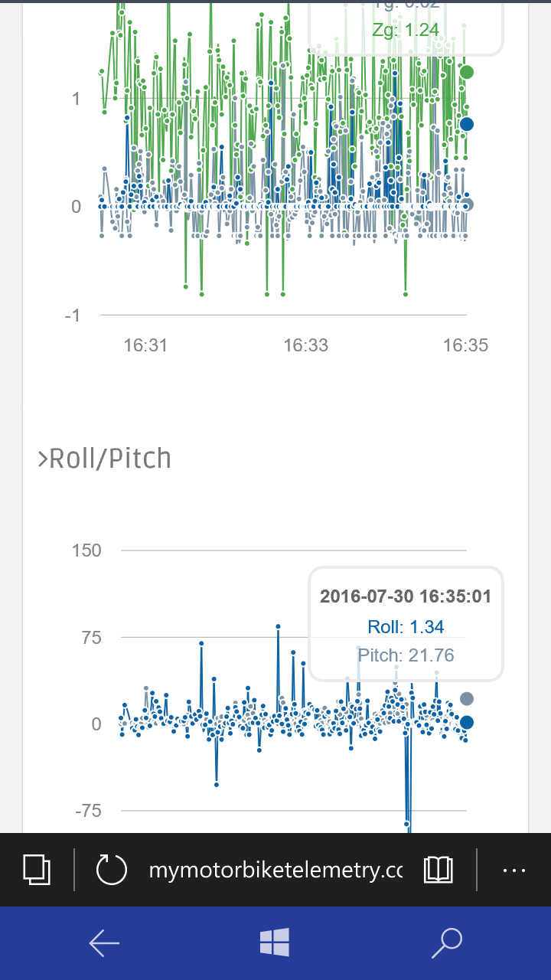Open the browser tabs overview icon
551x980 pixels.
tap(37, 870)
